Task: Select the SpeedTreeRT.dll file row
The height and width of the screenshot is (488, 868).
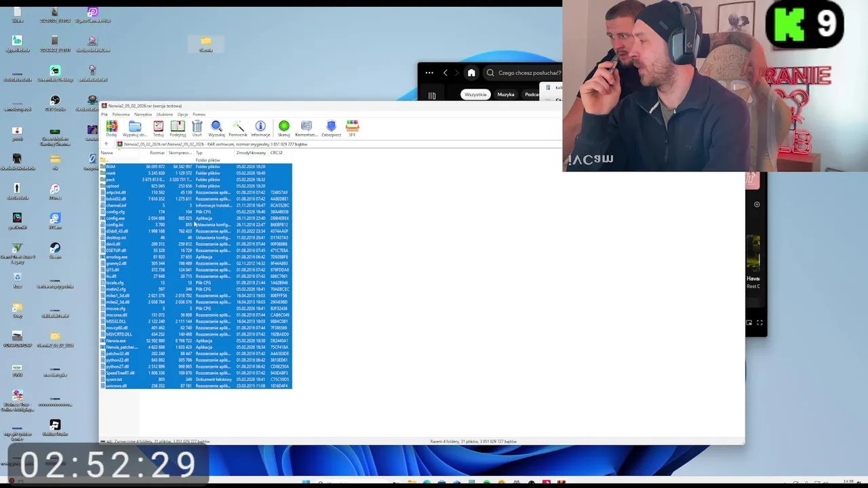Action: click(x=196, y=373)
